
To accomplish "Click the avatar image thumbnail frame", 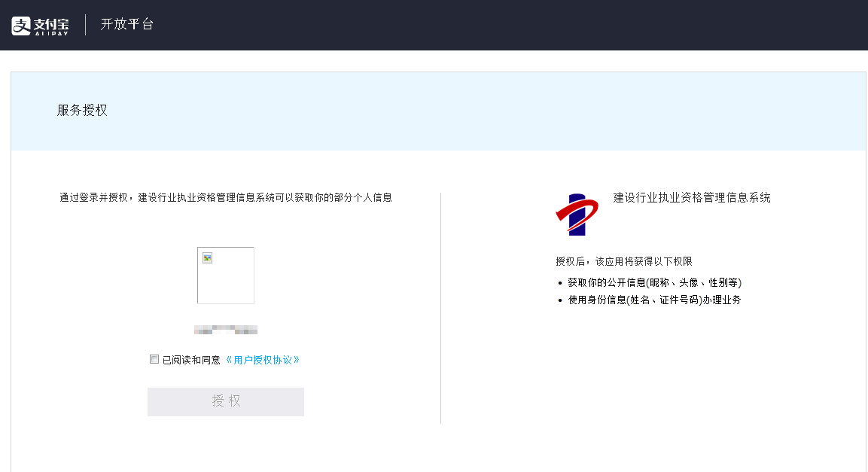I will [226, 276].
